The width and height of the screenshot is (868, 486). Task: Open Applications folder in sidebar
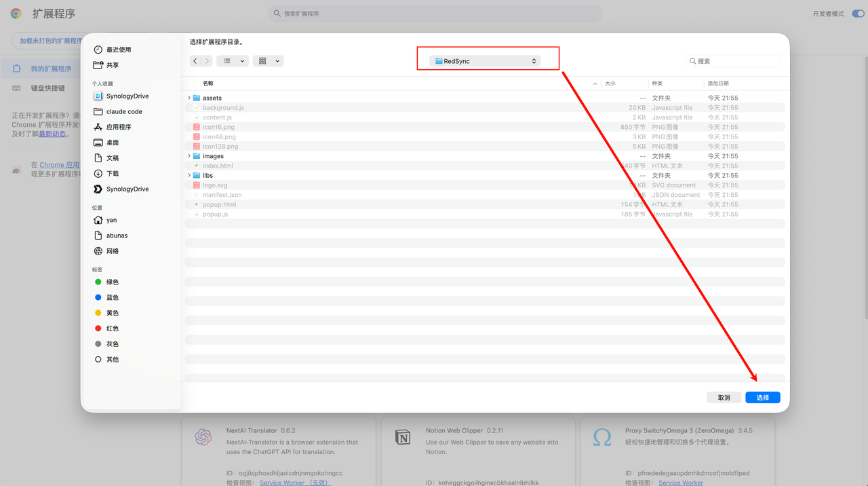(118, 127)
